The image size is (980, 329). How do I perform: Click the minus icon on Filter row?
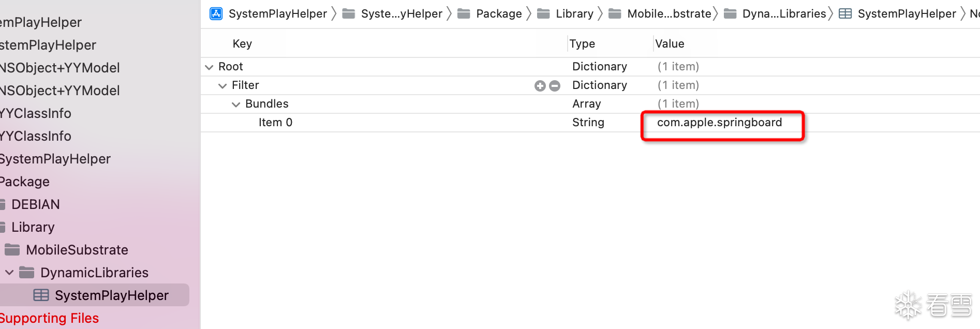pos(555,86)
